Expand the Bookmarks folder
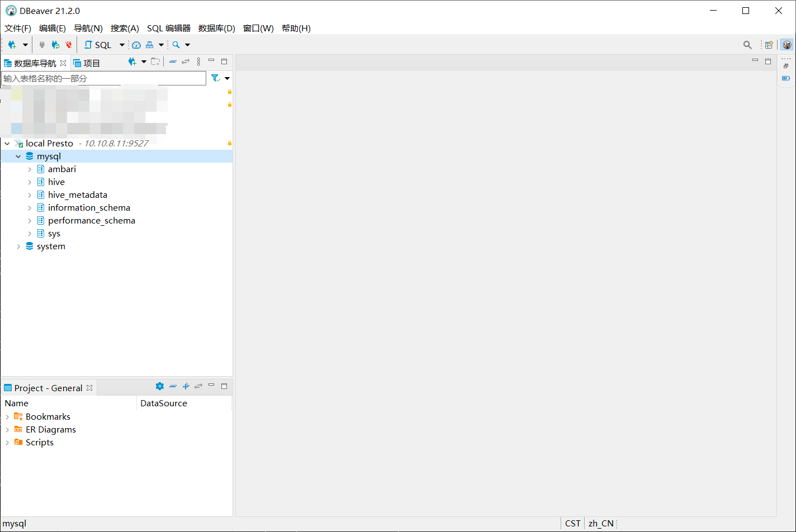This screenshot has height=532, width=796. (7, 417)
